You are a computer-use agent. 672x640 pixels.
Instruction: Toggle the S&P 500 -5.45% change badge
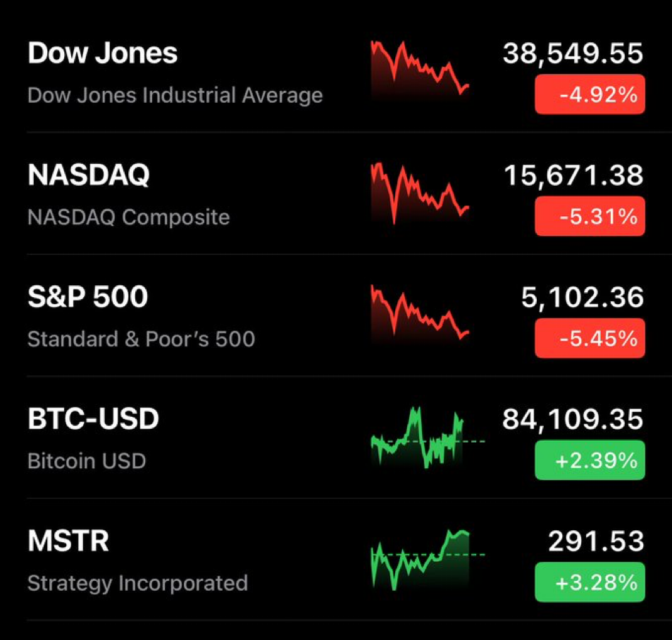pyautogui.click(x=590, y=339)
